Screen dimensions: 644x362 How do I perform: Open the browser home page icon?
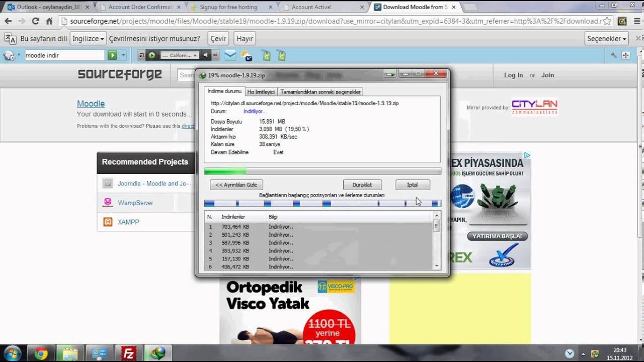49,21
